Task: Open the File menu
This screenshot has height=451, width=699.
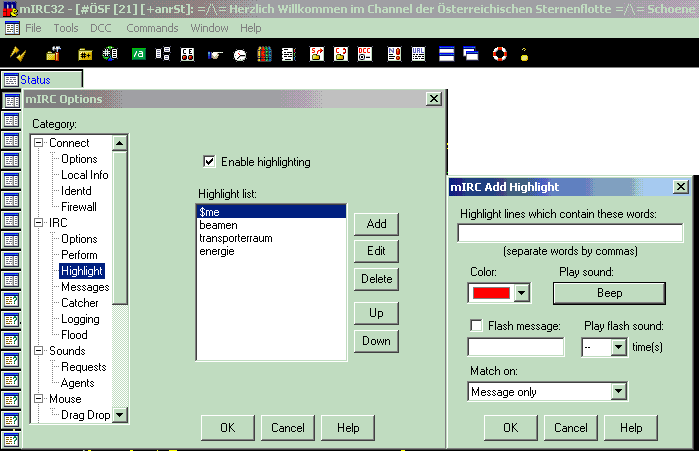Action: click(x=33, y=28)
